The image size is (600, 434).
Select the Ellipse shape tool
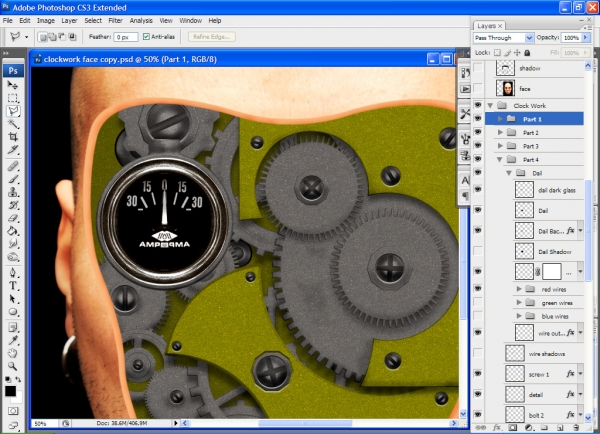13,312
